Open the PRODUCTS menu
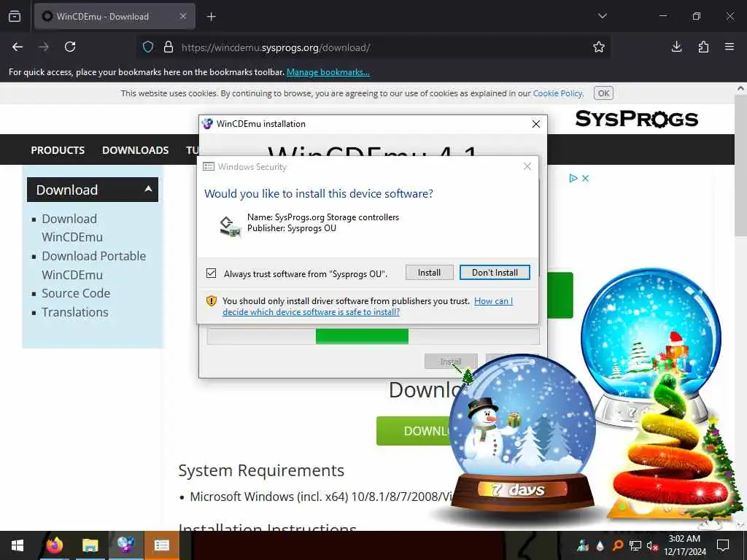The height and width of the screenshot is (560, 747). coord(58,150)
